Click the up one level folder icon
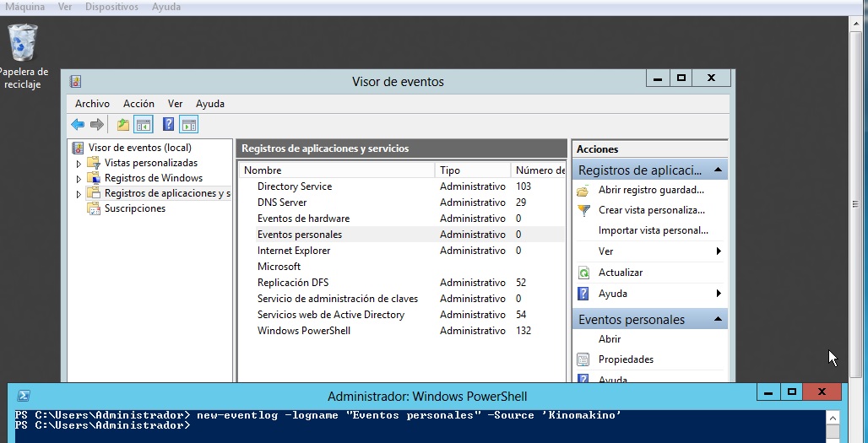Screen dimensions: 868x443 pyautogui.click(x=123, y=125)
